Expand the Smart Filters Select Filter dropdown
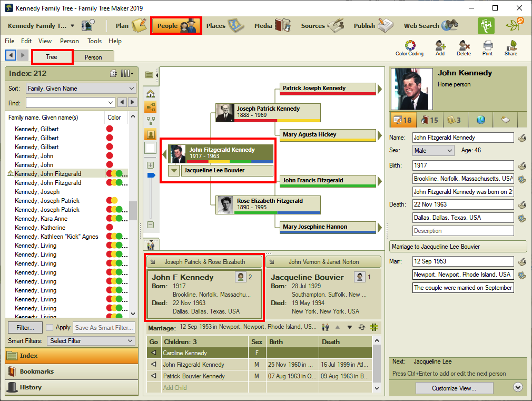Image resolution: width=532 pixels, height=401 pixels. point(91,341)
